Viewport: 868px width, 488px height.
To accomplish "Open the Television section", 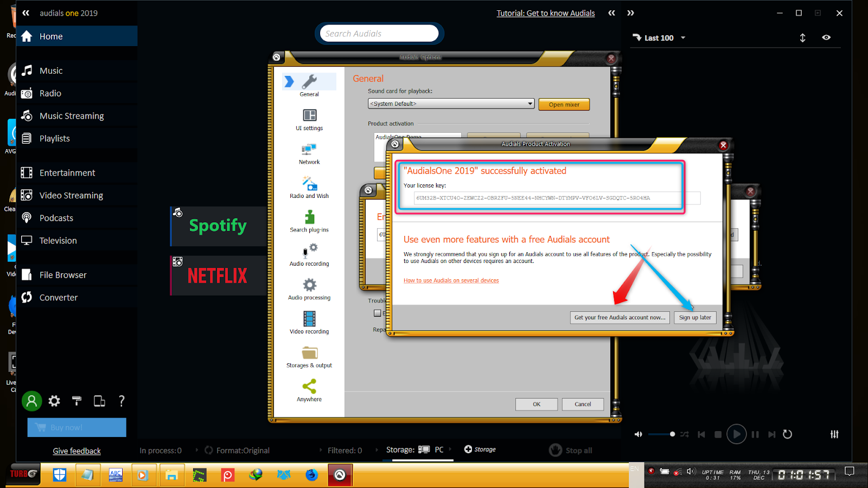I will (77, 241).
